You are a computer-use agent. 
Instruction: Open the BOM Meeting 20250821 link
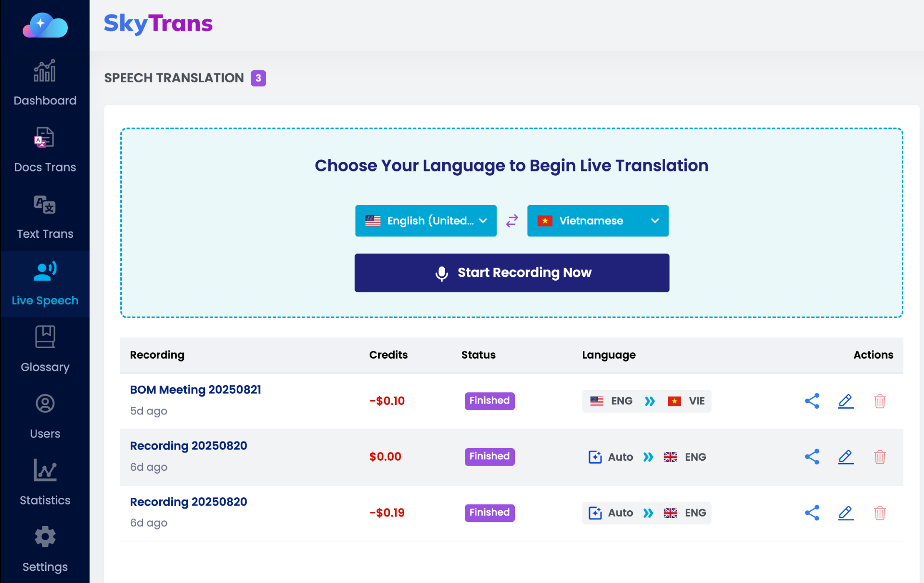pos(195,389)
